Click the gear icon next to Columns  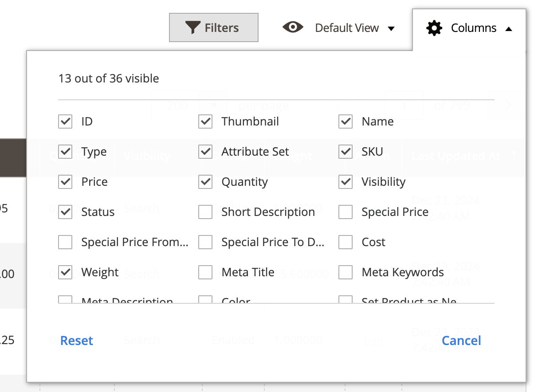[434, 27]
